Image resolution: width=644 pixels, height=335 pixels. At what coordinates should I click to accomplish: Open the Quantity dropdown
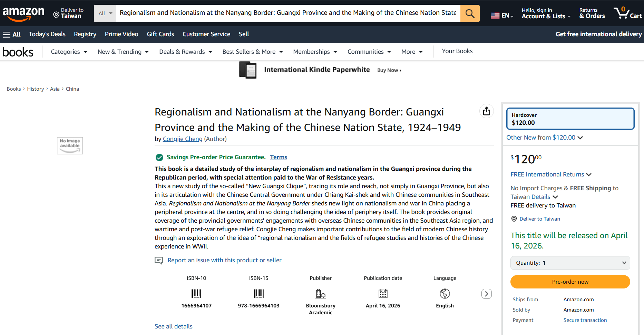coord(570,263)
